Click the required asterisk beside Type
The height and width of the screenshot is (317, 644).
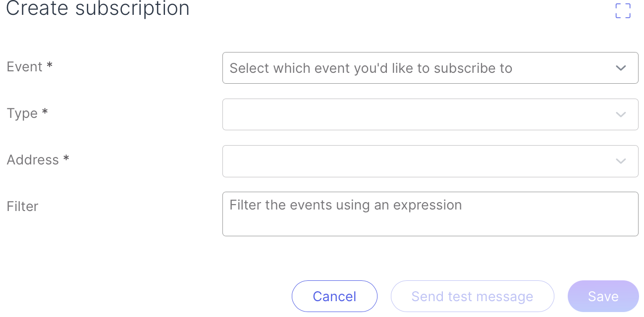[45, 112]
